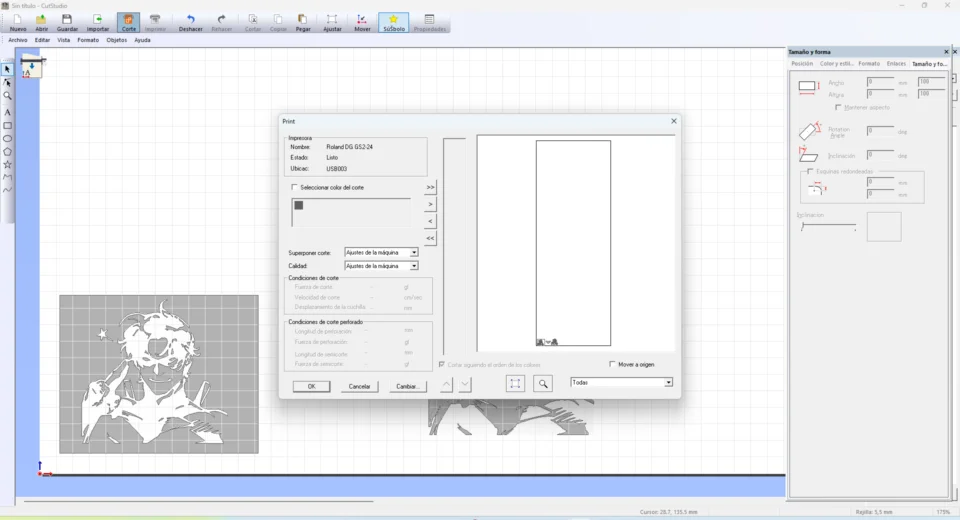The image size is (960, 520).
Task: Click the Ajustar fit icon
Action: [332, 23]
